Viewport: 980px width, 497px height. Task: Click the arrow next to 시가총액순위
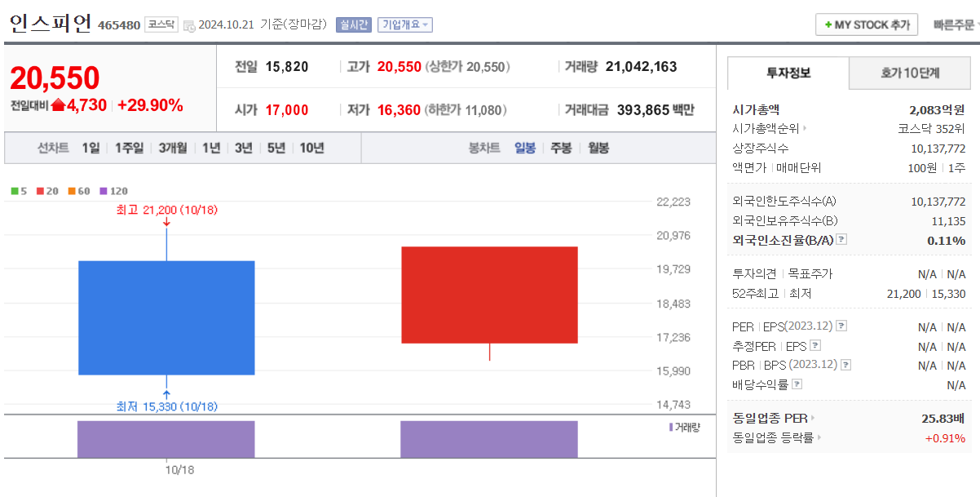tap(805, 128)
